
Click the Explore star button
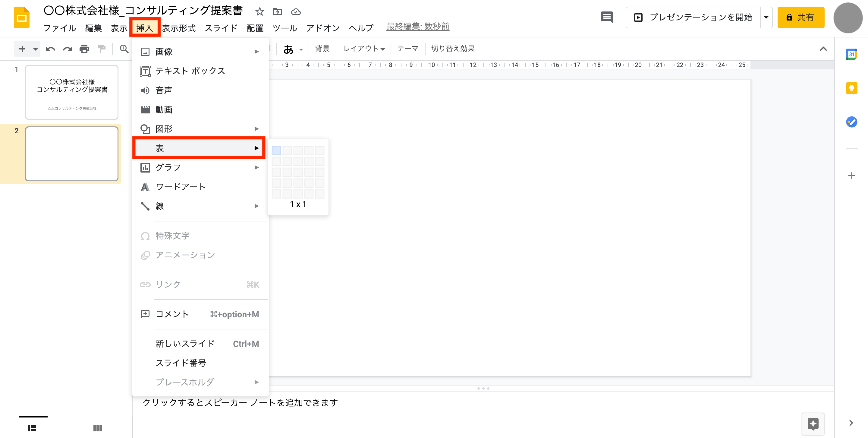click(813, 424)
